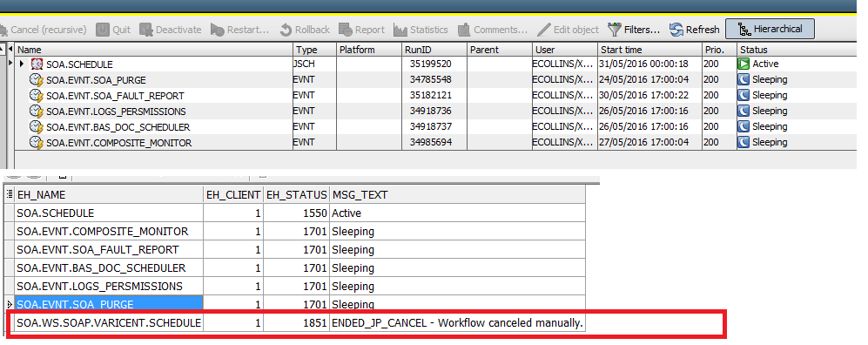Click RunID 35199520
Viewport: 868px width, 345px height.
coord(430,64)
